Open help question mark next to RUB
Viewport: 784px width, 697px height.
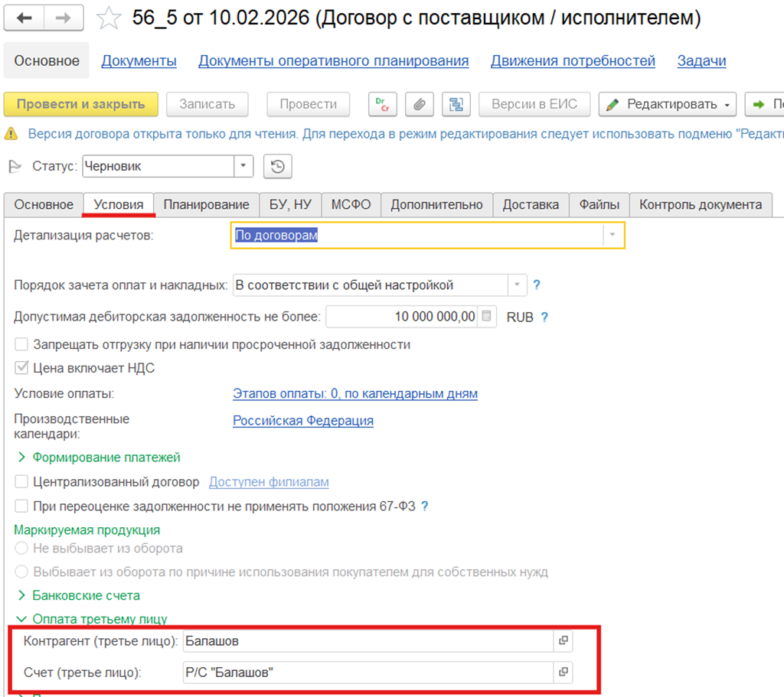[544, 317]
